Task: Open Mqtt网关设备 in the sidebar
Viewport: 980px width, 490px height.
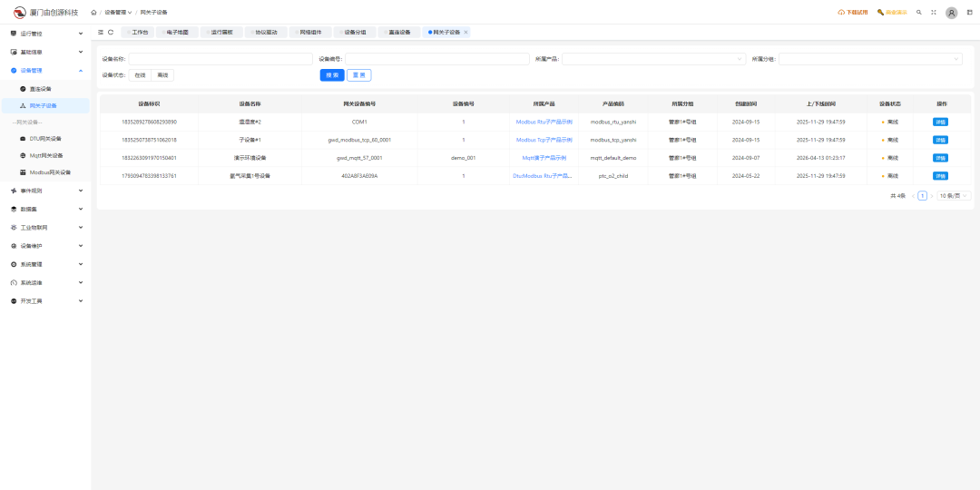Action: pos(45,155)
